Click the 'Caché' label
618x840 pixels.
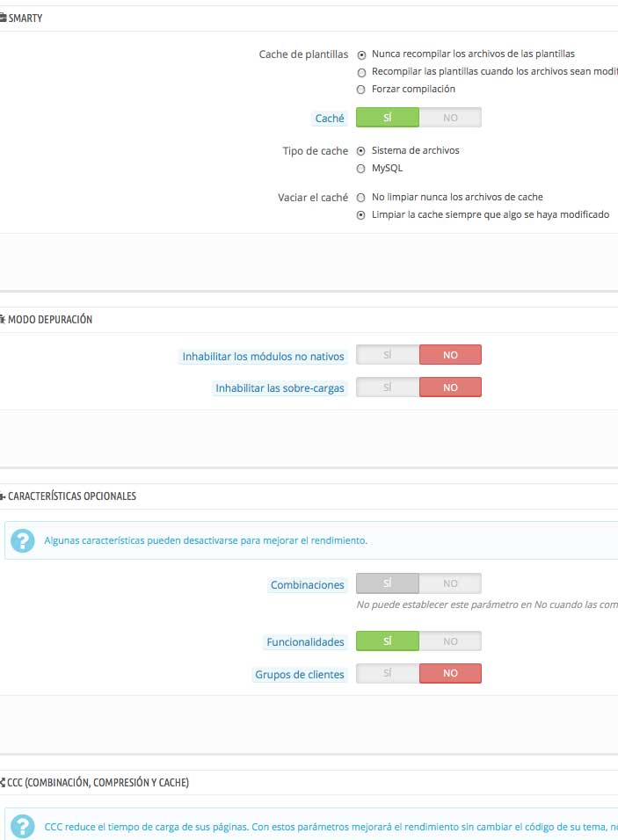[330, 119]
